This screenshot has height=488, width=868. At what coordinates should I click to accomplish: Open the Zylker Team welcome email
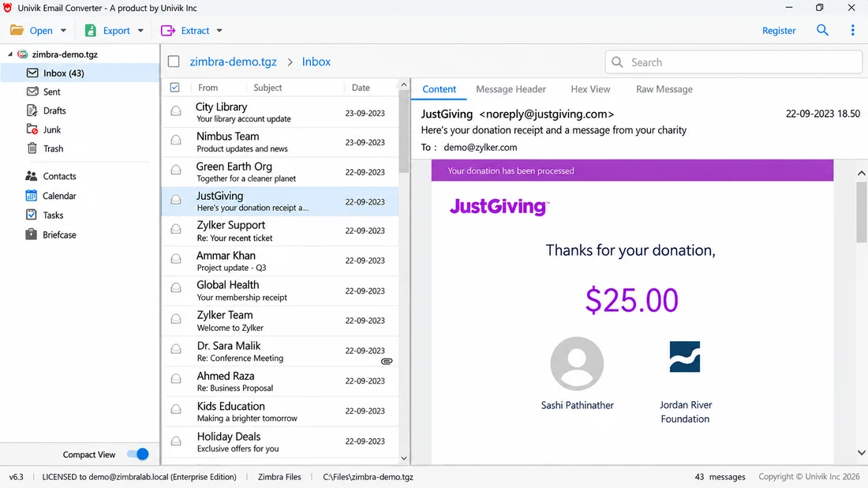coord(280,321)
